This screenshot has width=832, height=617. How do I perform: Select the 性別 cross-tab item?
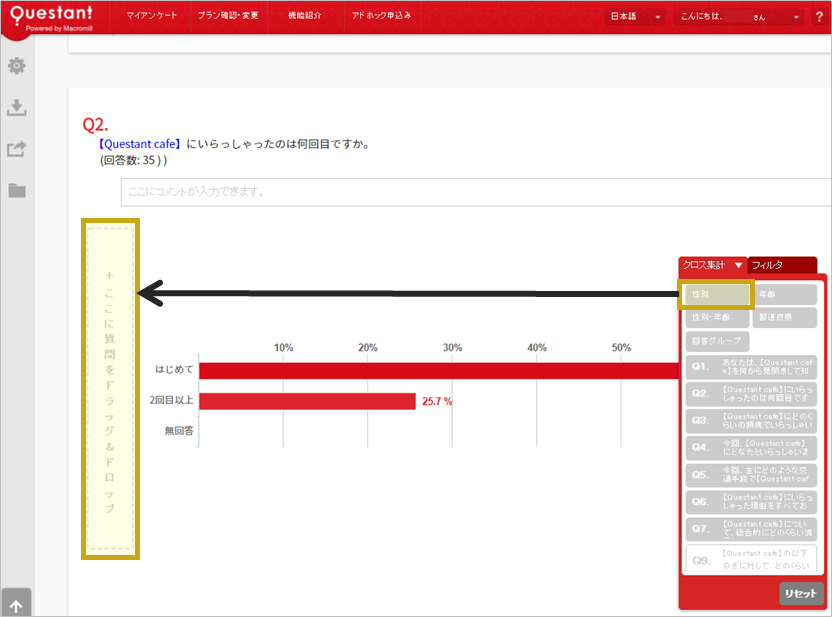tap(716, 294)
